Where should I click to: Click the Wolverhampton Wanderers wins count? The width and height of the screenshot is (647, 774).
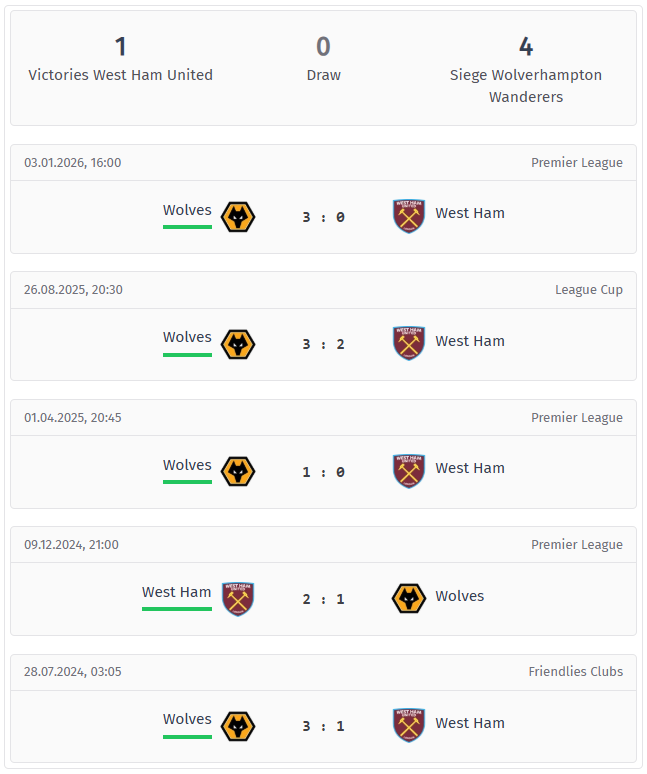click(x=526, y=47)
